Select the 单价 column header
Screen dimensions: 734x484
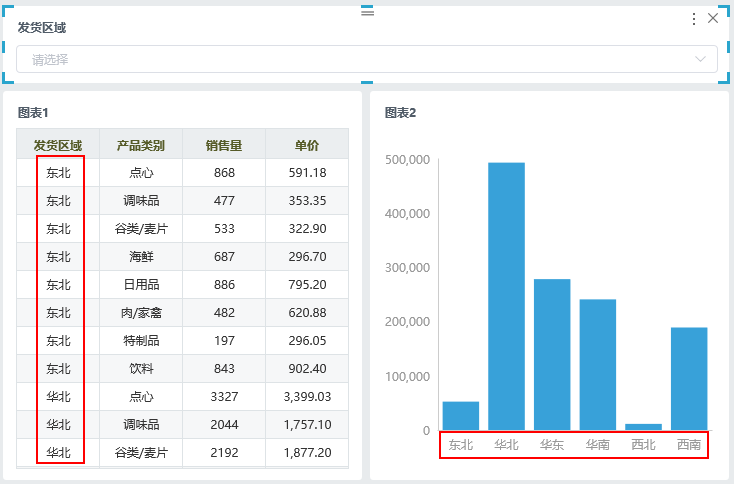(307, 145)
